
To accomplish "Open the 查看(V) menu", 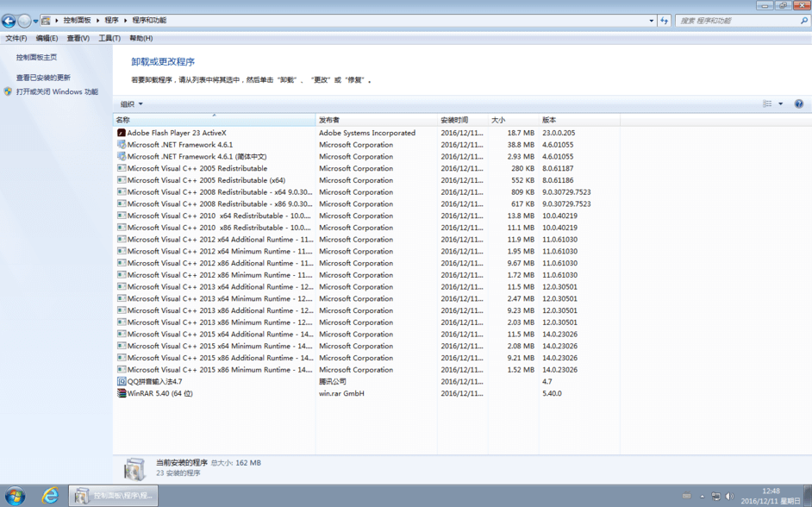I will [x=78, y=38].
